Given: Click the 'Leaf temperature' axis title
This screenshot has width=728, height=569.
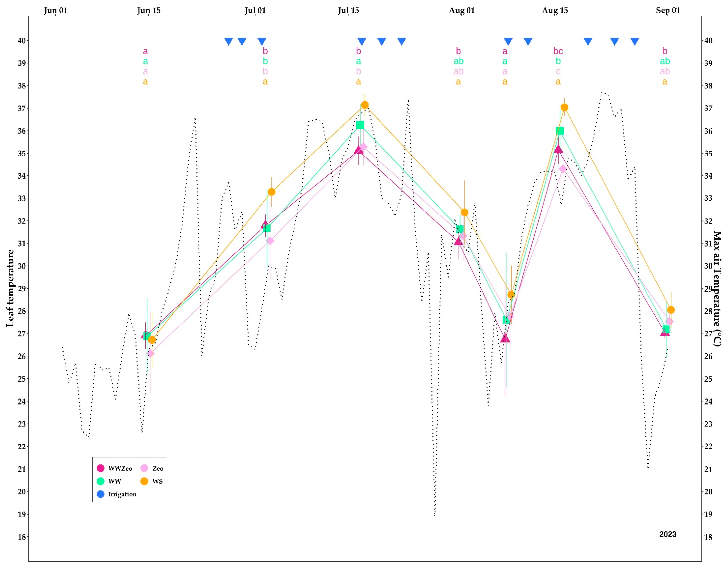Looking at the screenshot, I should pyautogui.click(x=10, y=288).
